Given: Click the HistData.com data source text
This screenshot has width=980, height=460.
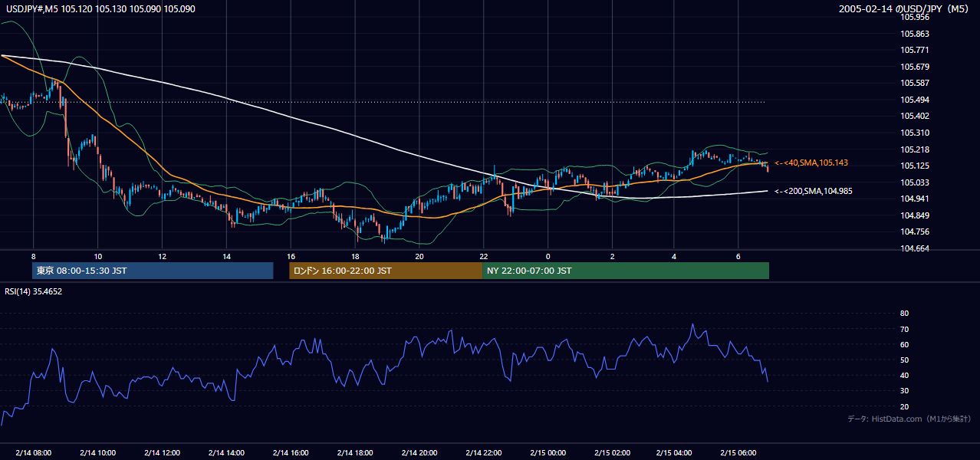Looking at the screenshot, I should pos(909,419).
